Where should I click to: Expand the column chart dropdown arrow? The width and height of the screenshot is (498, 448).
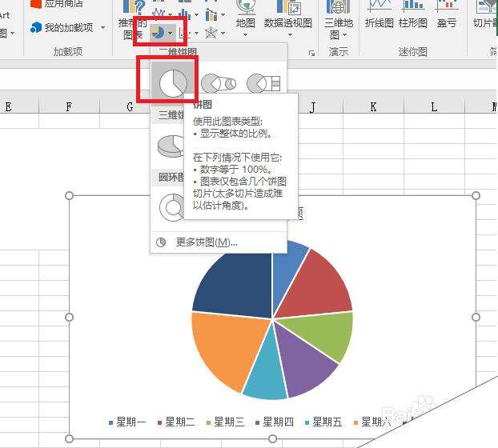pyautogui.click(x=197, y=14)
